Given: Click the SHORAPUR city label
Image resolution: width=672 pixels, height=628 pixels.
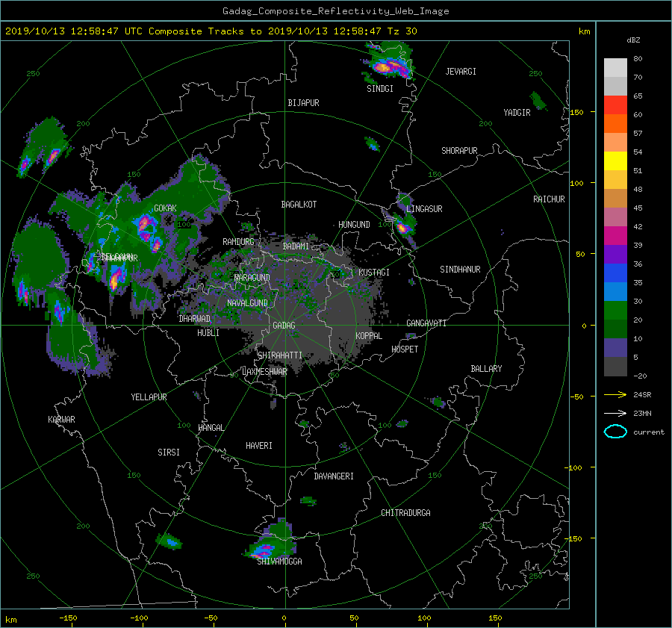Looking at the screenshot, I should (459, 151).
